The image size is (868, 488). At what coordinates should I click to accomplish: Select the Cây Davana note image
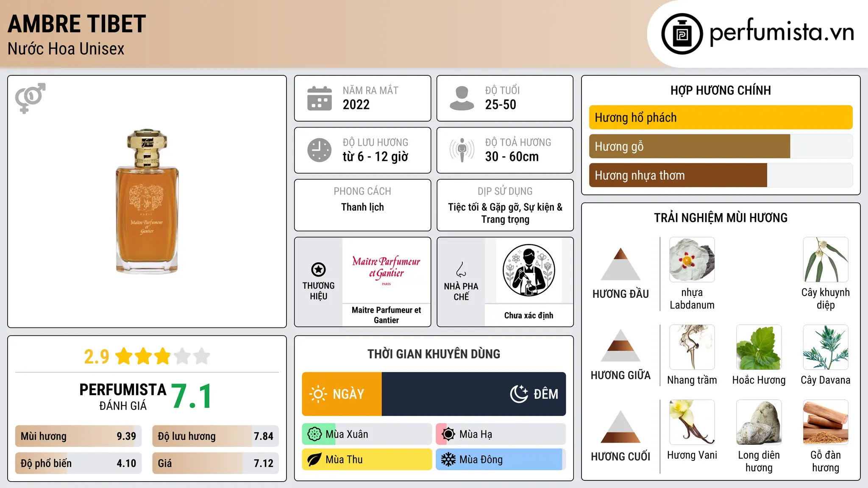[826, 347]
